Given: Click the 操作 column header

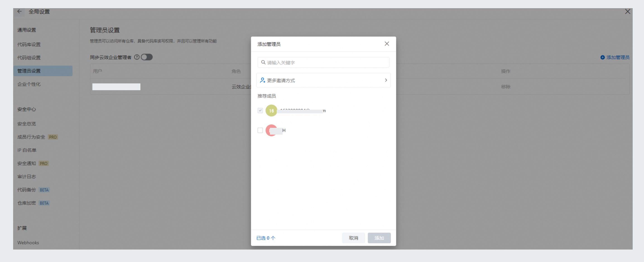Looking at the screenshot, I should [x=505, y=71].
